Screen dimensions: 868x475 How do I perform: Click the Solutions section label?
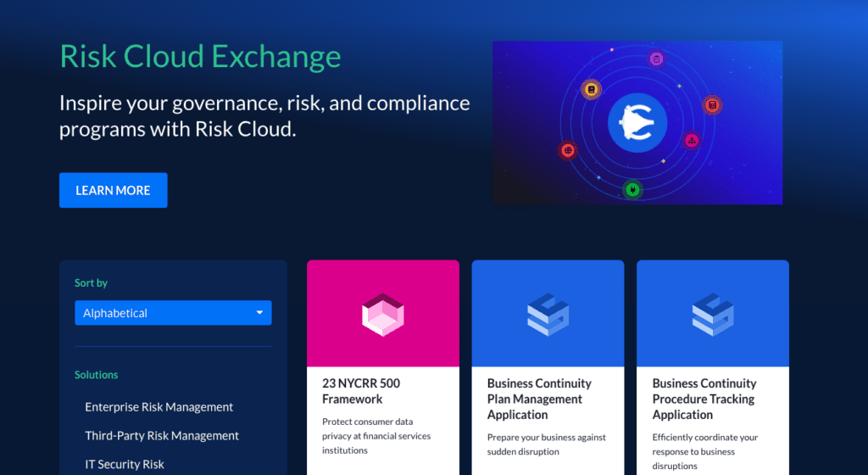97,375
